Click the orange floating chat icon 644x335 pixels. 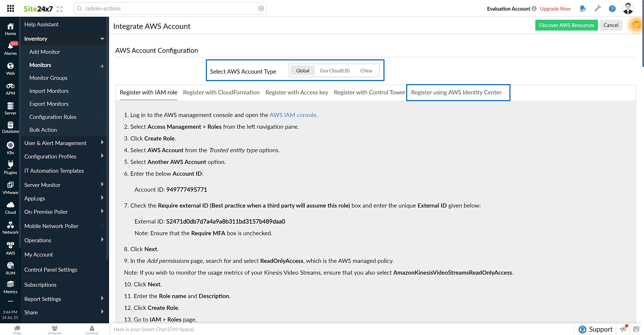coord(636,25)
